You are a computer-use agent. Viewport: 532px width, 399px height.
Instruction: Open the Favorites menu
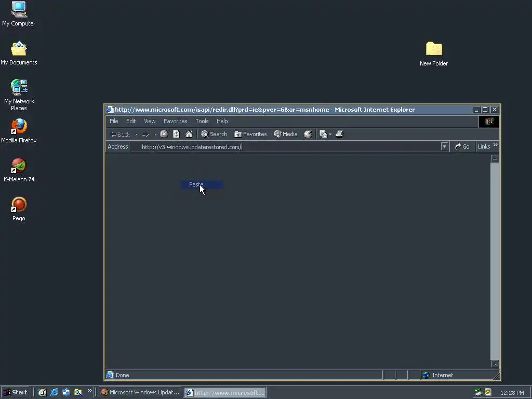click(176, 121)
